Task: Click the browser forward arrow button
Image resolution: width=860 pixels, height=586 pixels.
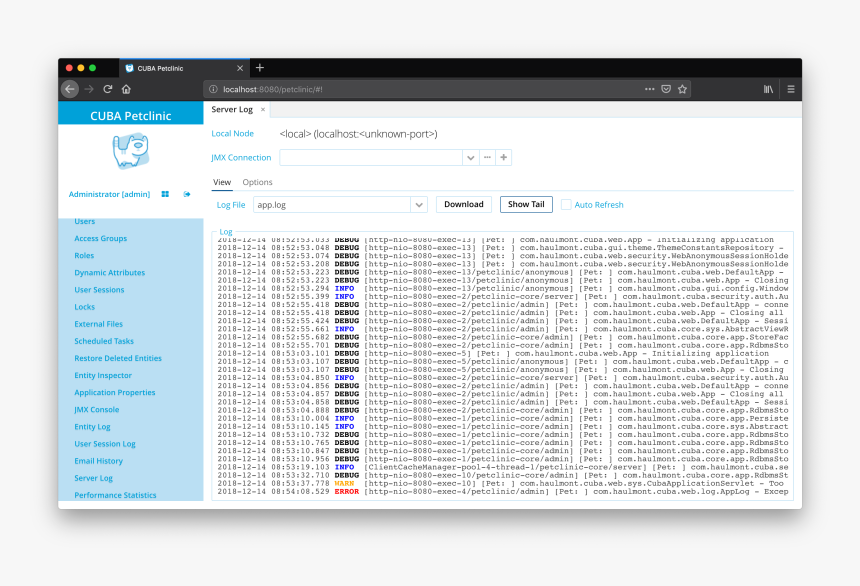Action: tap(89, 89)
